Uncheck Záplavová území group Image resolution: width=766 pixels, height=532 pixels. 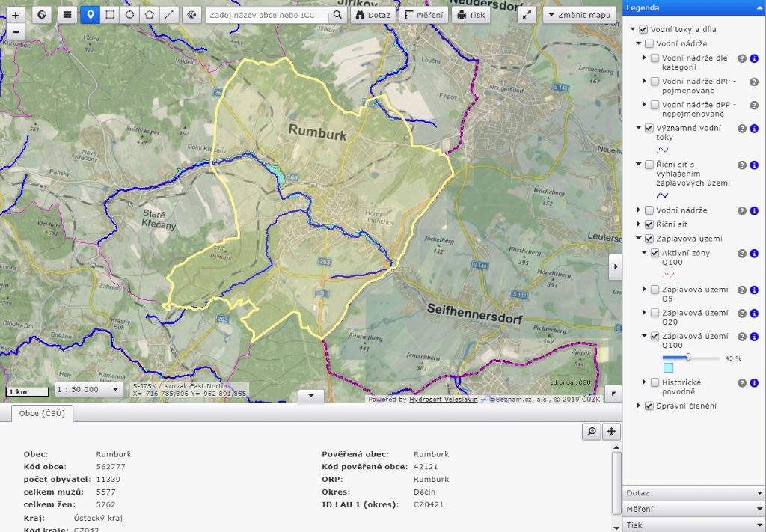[649, 239]
